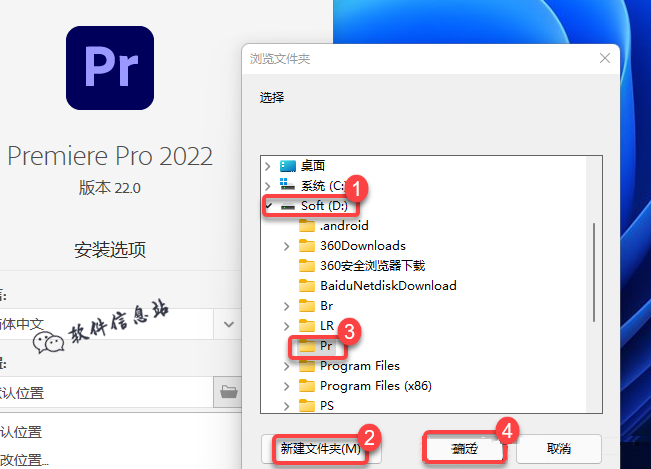Expand the Program Files (x86) folder node
This screenshot has width=651, height=469.
(x=286, y=386)
